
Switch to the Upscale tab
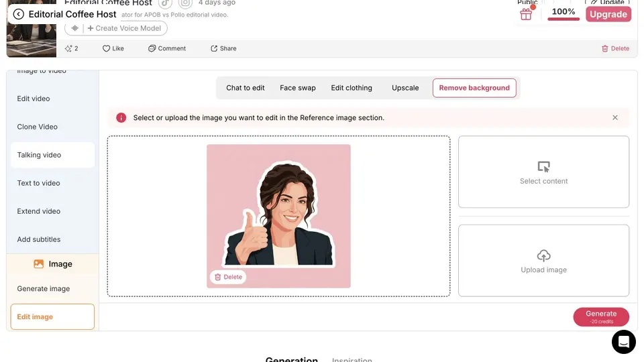point(405,88)
